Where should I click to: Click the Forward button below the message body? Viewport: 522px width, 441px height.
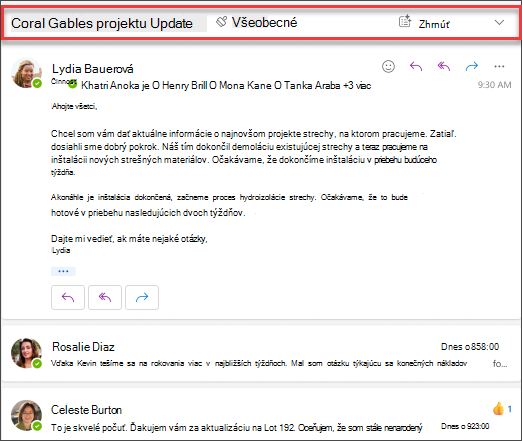click(x=142, y=297)
